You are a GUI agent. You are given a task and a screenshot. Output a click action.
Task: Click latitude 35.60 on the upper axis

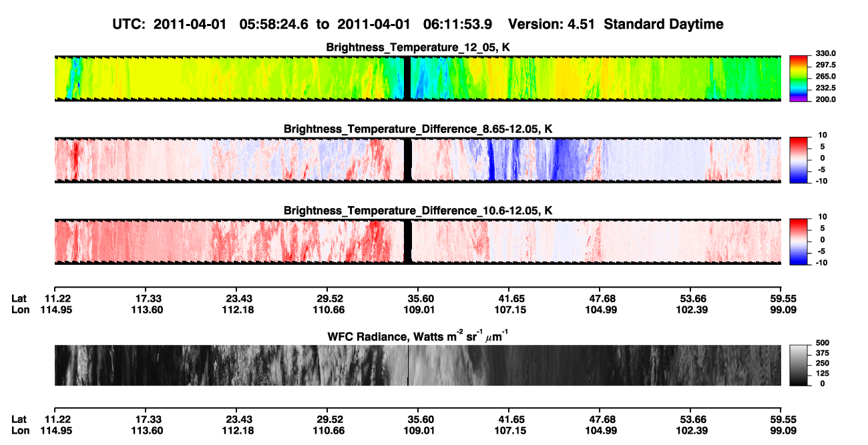click(419, 298)
